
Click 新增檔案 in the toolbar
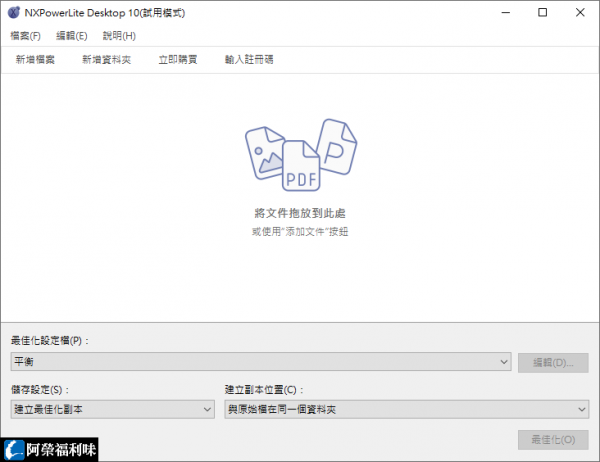click(x=35, y=59)
